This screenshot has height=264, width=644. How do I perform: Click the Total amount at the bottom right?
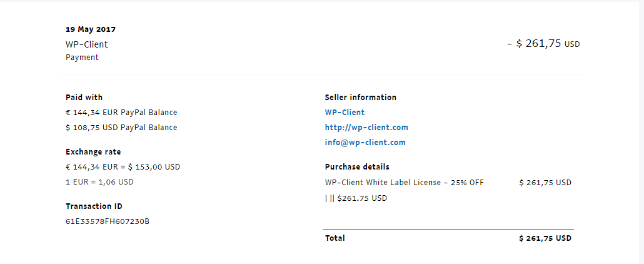(x=545, y=238)
